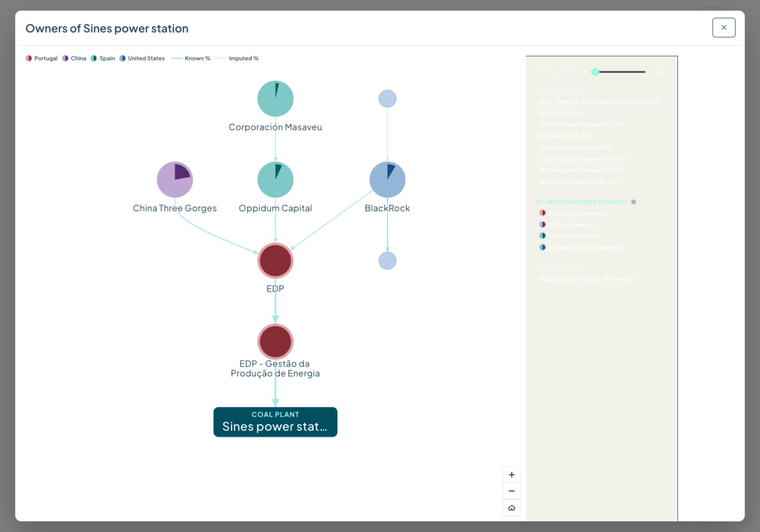This screenshot has height=532, width=760.
Task: Filter by Portugal (2 owners)
Action: click(573, 213)
